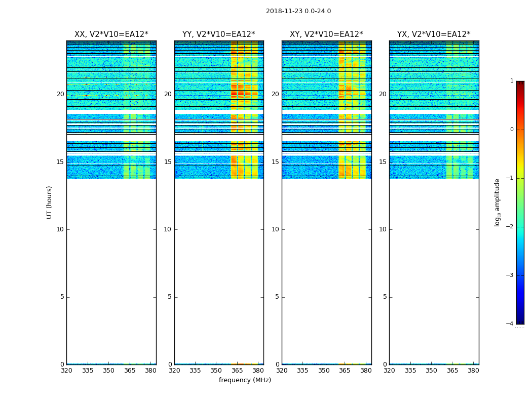Click the date title 2018-11-23 0.0-24.0
The height and width of the screenshot is (405, 532).
(298, 11)
